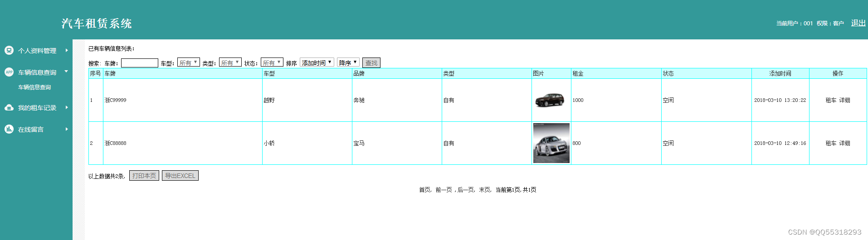This screenshot has width=868, height=240.
Task: Click the rent value 1000
Action: (x=578, y=100)
